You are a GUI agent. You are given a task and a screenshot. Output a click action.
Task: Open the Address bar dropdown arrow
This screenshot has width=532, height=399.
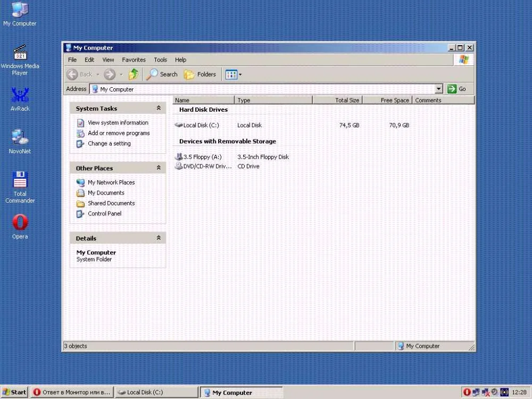pyautogui.click(x=439, y=89)
